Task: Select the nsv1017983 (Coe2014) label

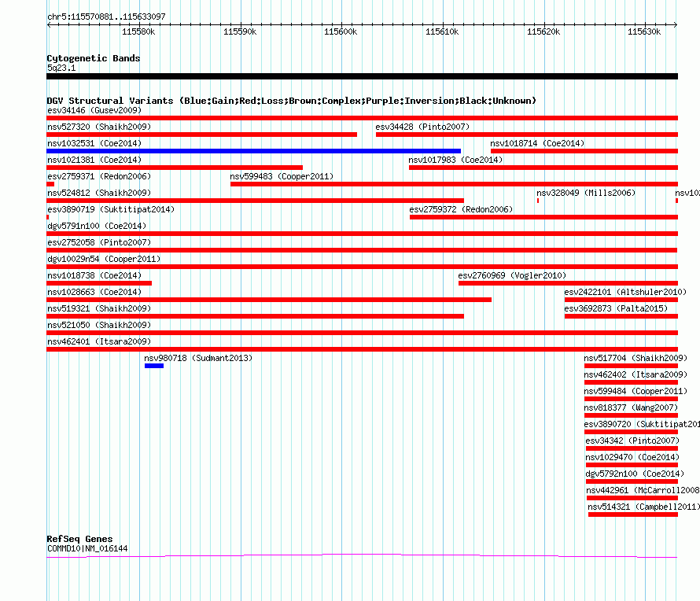Action: point(455,160)
